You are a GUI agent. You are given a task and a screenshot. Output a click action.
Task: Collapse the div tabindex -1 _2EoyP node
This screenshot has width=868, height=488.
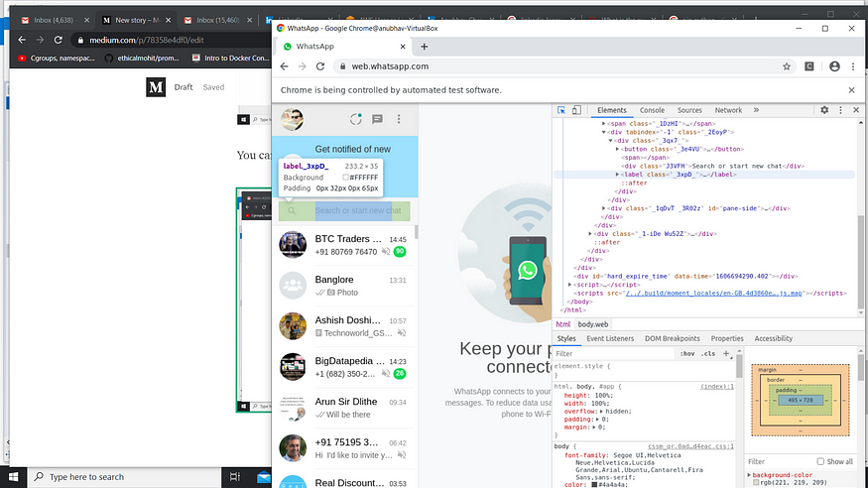click(x=604, y=132)
